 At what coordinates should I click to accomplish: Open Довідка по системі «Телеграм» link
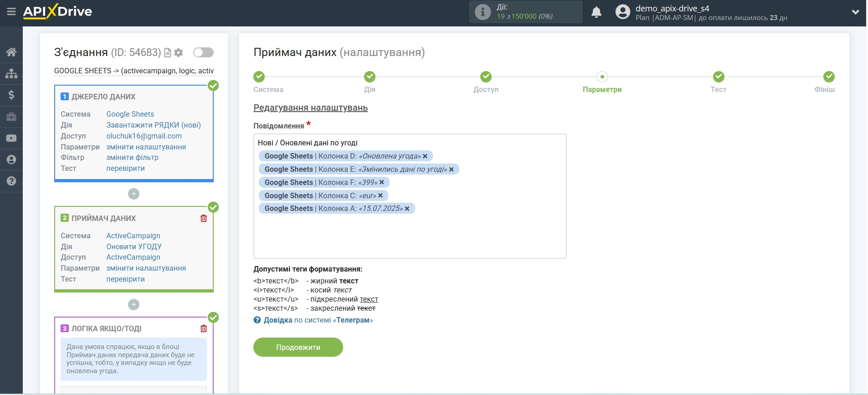click(x=318, y=320)
